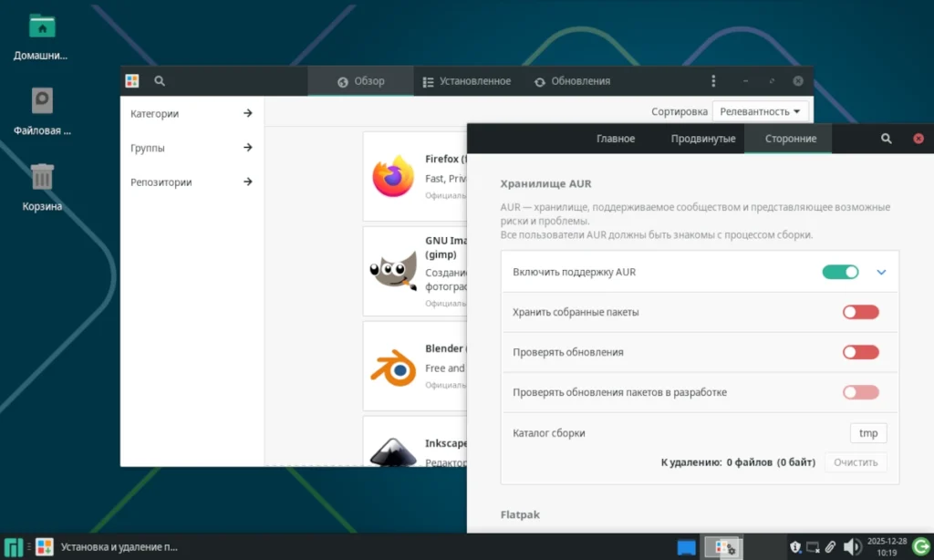Expand Категории in the sidebar

[x=192, y=113]
